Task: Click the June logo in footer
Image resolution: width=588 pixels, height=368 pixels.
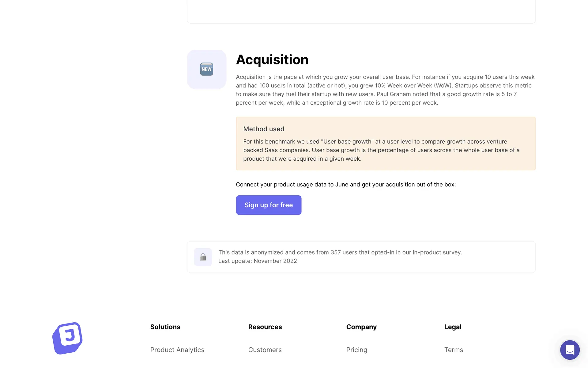Action: pyautogui.click(x=67, y=338)
